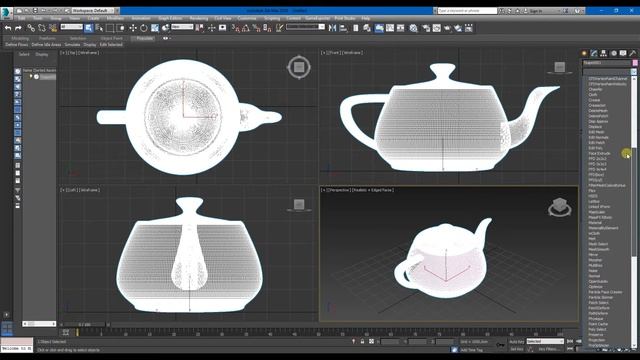Click the pink object color swatch
Viewport: 640px width, 360px height.
pos(635,63)
